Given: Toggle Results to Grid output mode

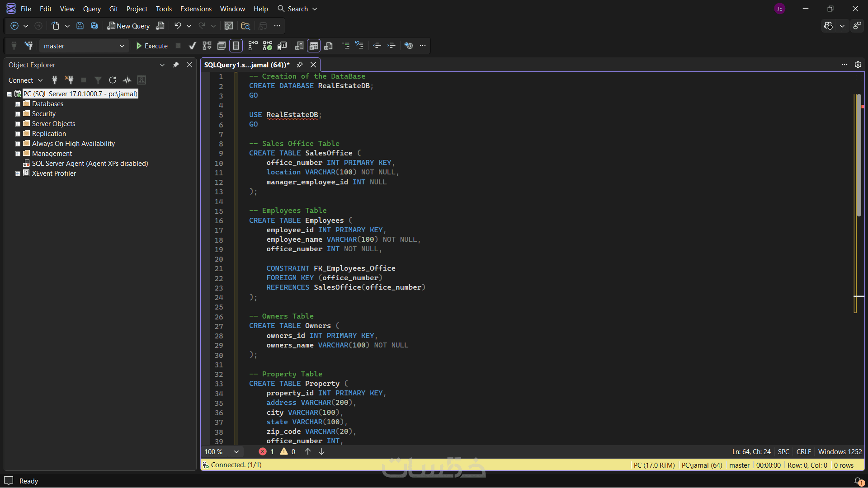Looking at the screenshot, I should tap(314, 46).
